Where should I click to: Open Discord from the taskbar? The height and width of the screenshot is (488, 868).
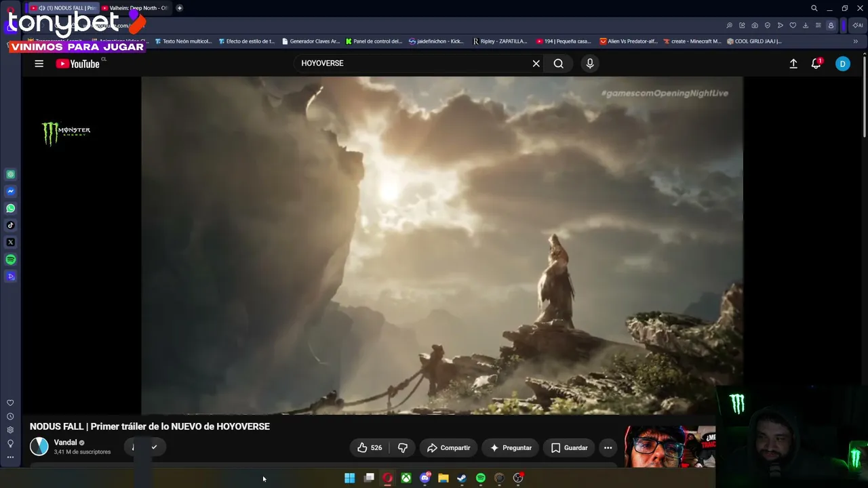pyautogui.click(x=425, y=479)
